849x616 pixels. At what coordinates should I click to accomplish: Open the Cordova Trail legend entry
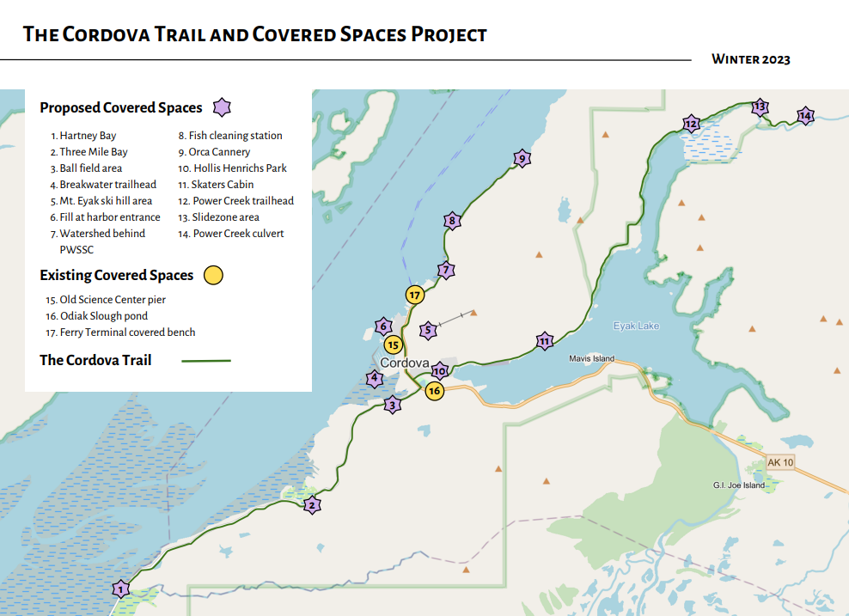click(95, 360)
